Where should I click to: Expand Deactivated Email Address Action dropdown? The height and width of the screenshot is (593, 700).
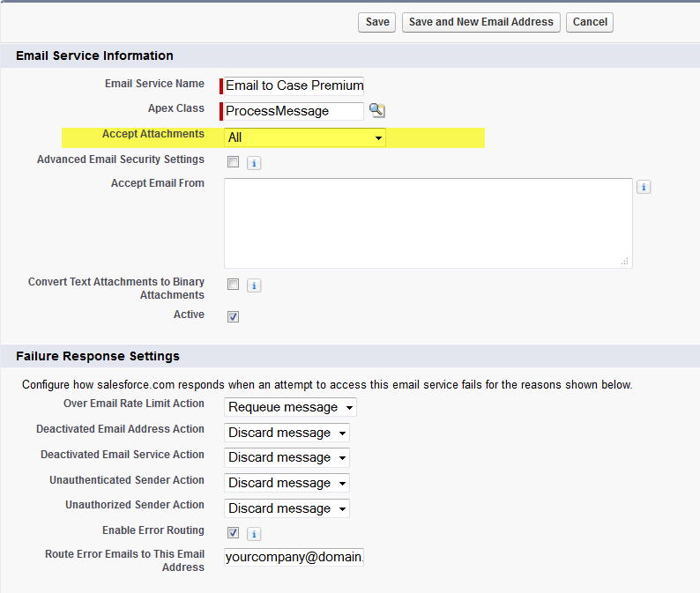coord(287,433)
